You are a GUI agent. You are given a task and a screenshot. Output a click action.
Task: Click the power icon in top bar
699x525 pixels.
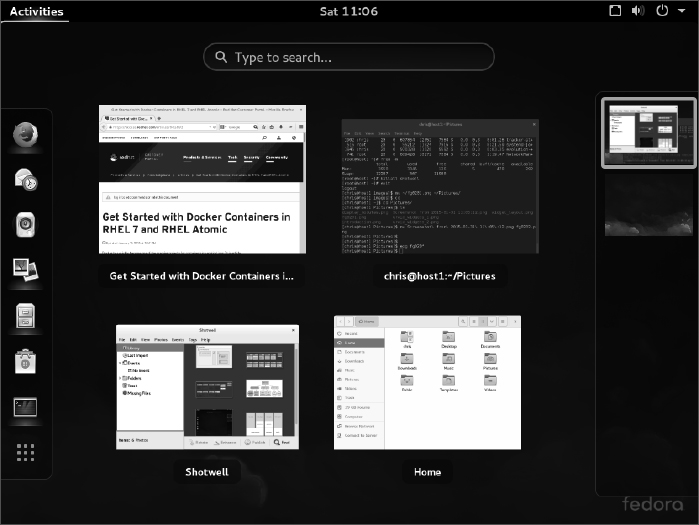[662, 11]
